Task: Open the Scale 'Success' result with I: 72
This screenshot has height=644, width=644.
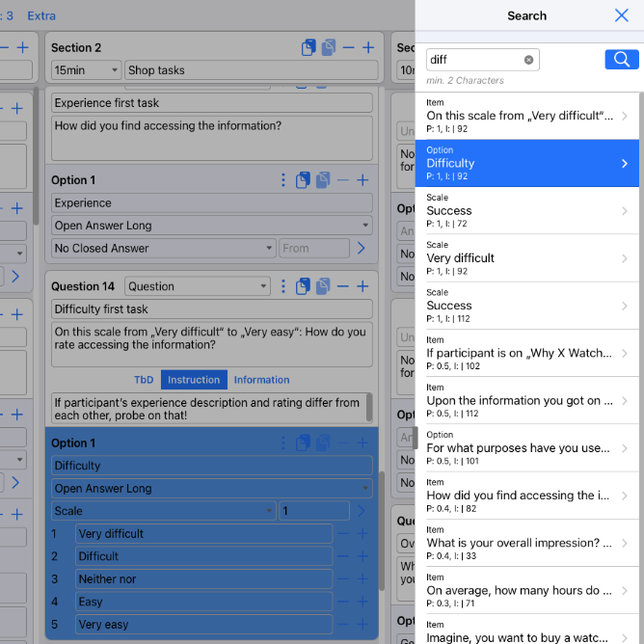Action: [527, 211]
